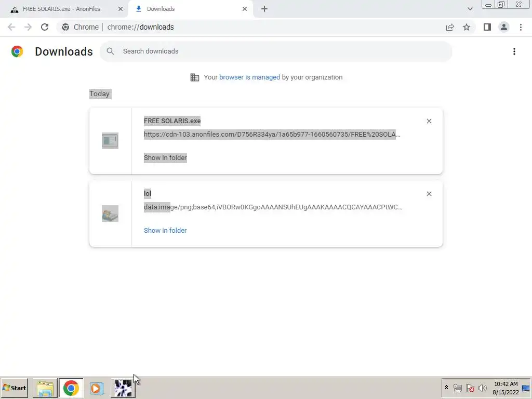532x399 pixels.
Task: Open the FREE SOLARIS.exe download file name
Action: pos(172,121)
